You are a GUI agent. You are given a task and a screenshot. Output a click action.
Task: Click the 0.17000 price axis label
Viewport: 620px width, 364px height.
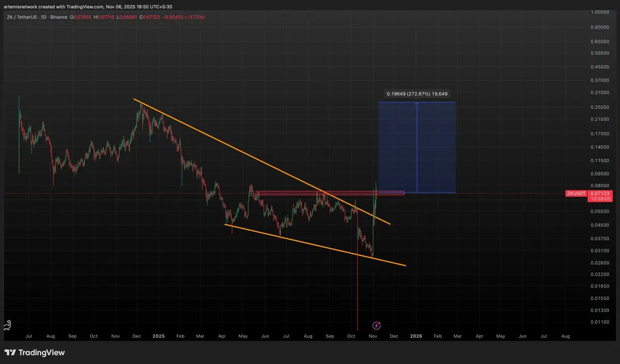(x=600, y=133)
